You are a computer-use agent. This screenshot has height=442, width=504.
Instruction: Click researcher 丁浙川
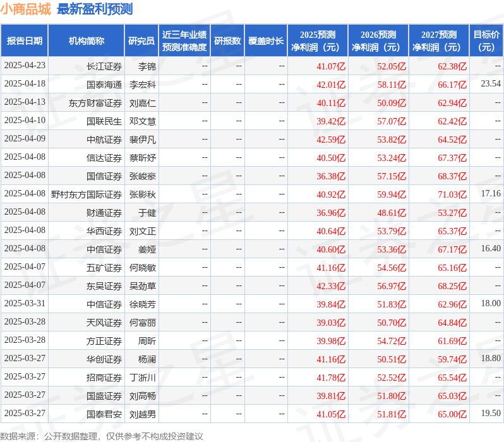(x=143, y=378)
